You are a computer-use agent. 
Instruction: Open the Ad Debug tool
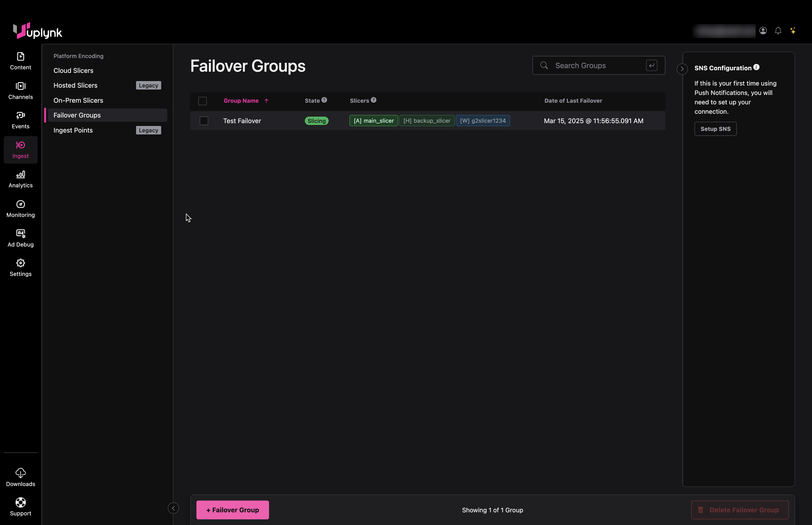[20, 238]
